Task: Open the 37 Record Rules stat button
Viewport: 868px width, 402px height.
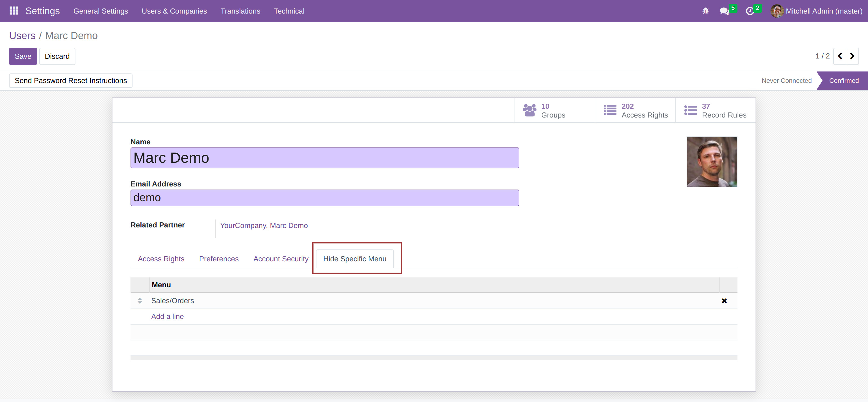Action: pyautogui.click(x=715, y=110)
